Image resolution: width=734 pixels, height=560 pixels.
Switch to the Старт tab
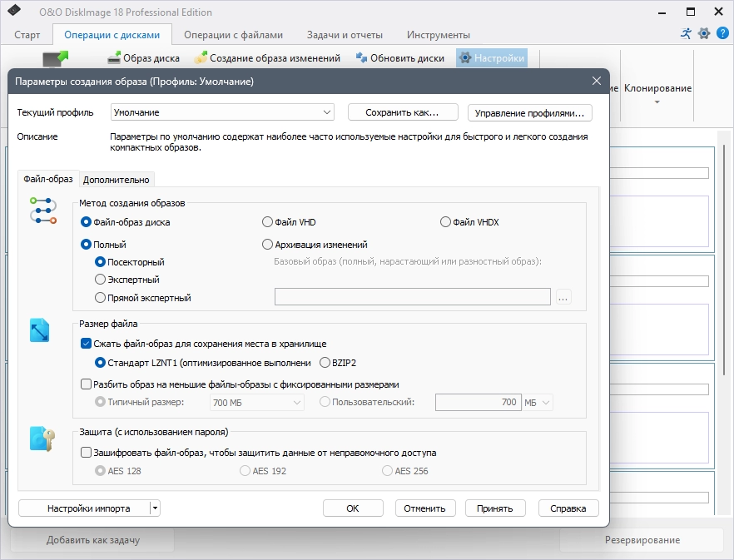click(x=27, y=35)
